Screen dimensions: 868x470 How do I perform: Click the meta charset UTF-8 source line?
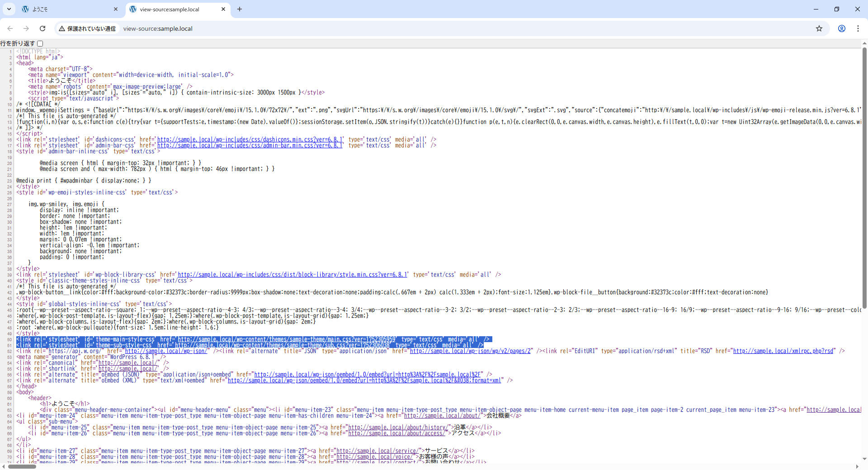60,69
